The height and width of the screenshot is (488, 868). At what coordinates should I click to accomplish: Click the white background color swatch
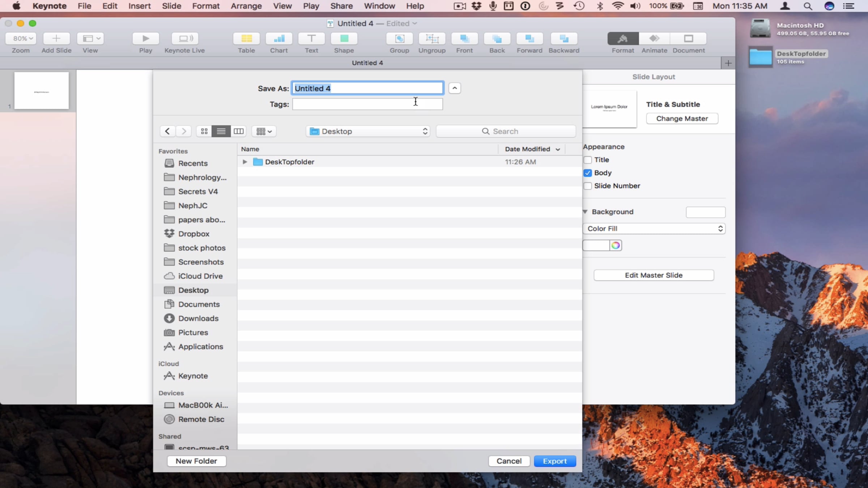[596, 245]
